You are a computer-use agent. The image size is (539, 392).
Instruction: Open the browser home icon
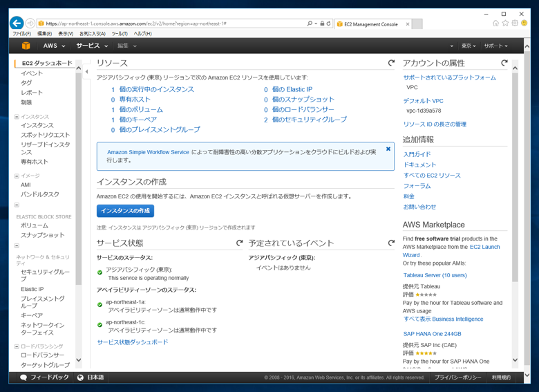click(495, 23)
